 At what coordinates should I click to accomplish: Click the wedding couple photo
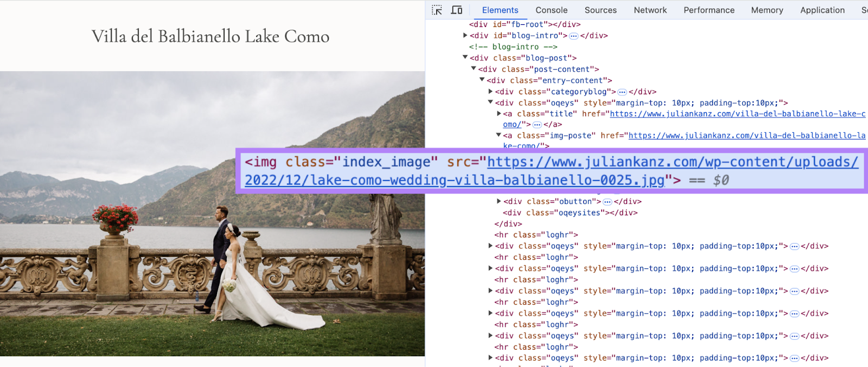(x=212, y=214)
